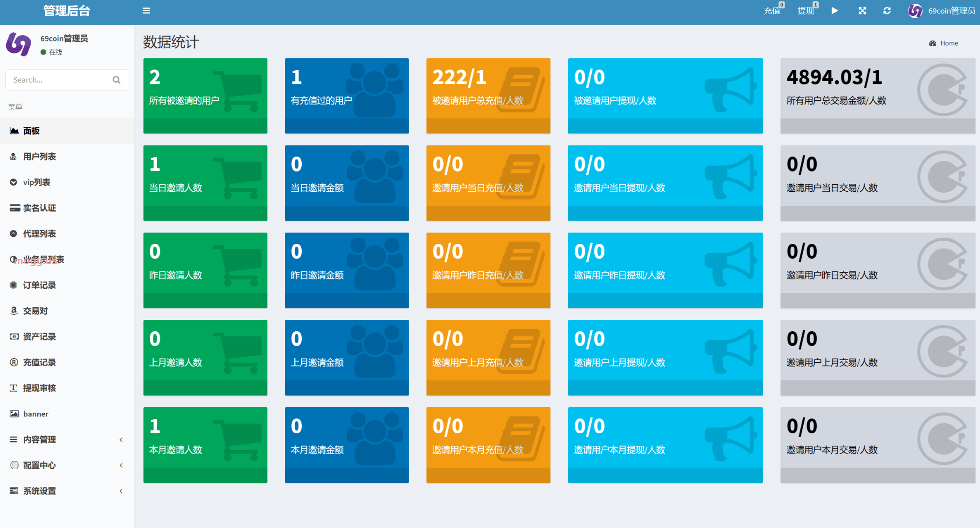This screenshot has height=528, width=980.
Task: Click the 邀请用户上月交易/人数 label
Action: pyautogui.click(x=832, y=362)
